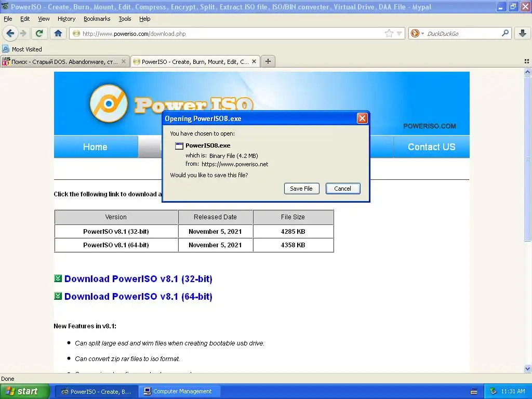Open the Help menu
This screenshot has height=399, width=532.
pyautogui.click(x=144, y=19)
